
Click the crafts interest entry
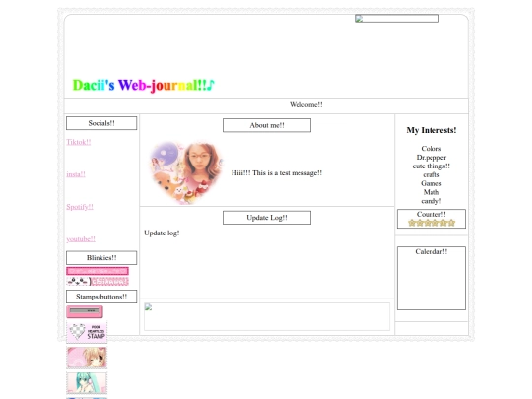click(x=432, y=174)
